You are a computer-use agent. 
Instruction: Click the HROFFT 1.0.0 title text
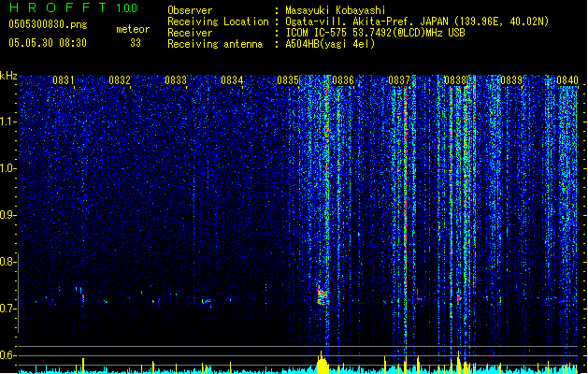tap(74, 7)
